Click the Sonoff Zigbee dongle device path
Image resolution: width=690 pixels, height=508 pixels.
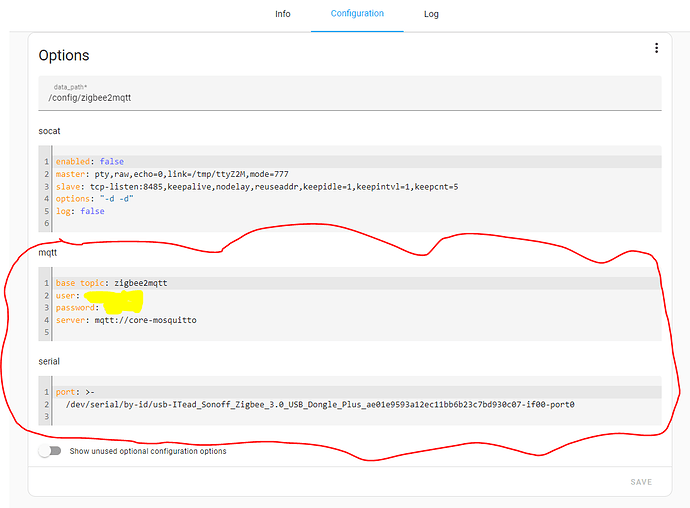(320, 404)
